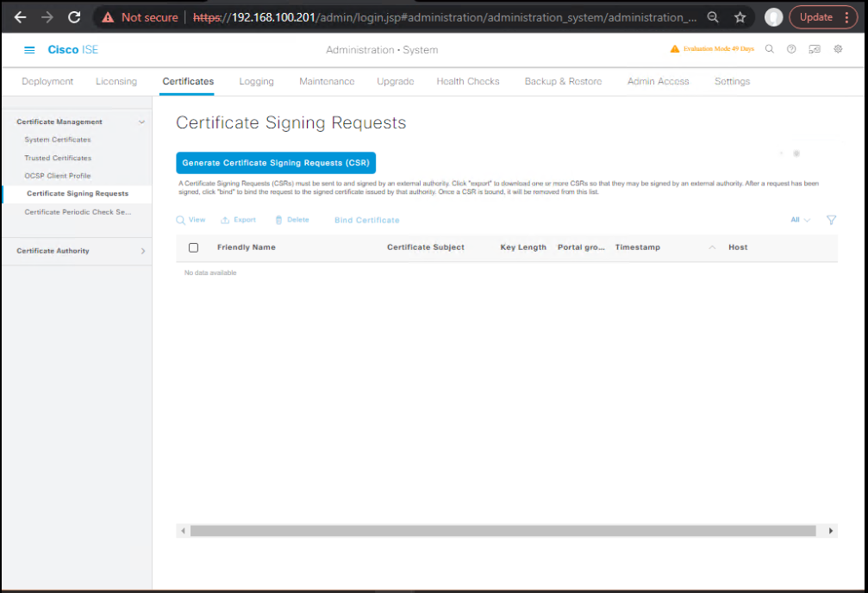868x593 pixels.
Task: Click the View magnifier toolbar item
Action: coord(191,220)
